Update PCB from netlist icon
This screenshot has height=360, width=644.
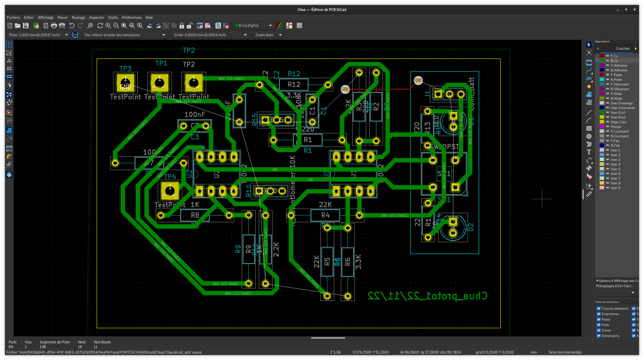(218, 26)
